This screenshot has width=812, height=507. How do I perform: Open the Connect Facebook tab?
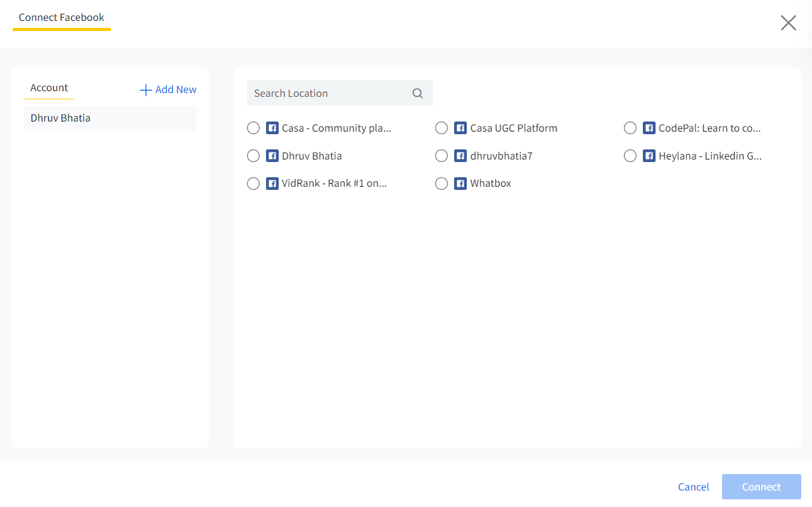coord(61,18)
